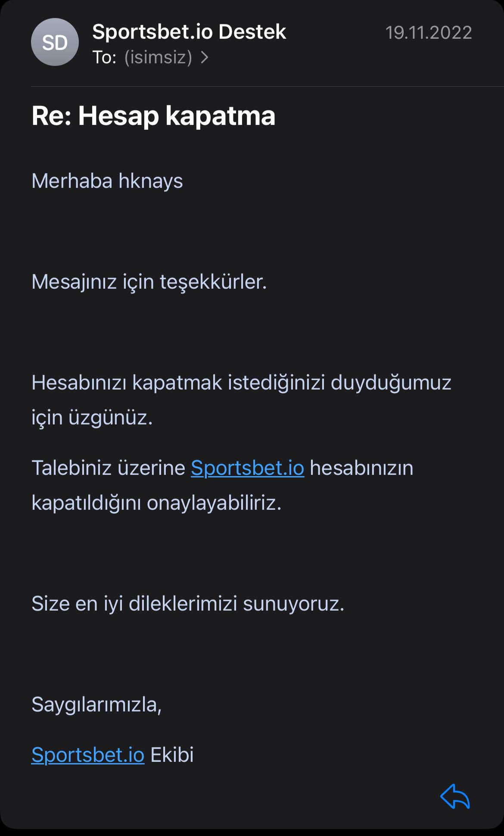The width and height of the screenshot is (504, 836).
Task: Click the word 'Ekibi' in signature
Action: (172, 755)
